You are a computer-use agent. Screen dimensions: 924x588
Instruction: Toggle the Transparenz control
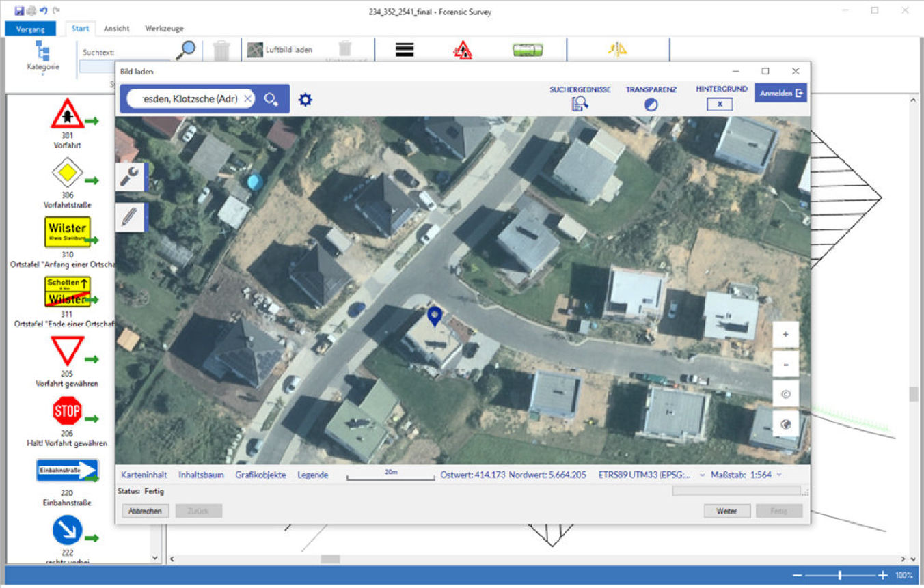click(x=651, y=104)
